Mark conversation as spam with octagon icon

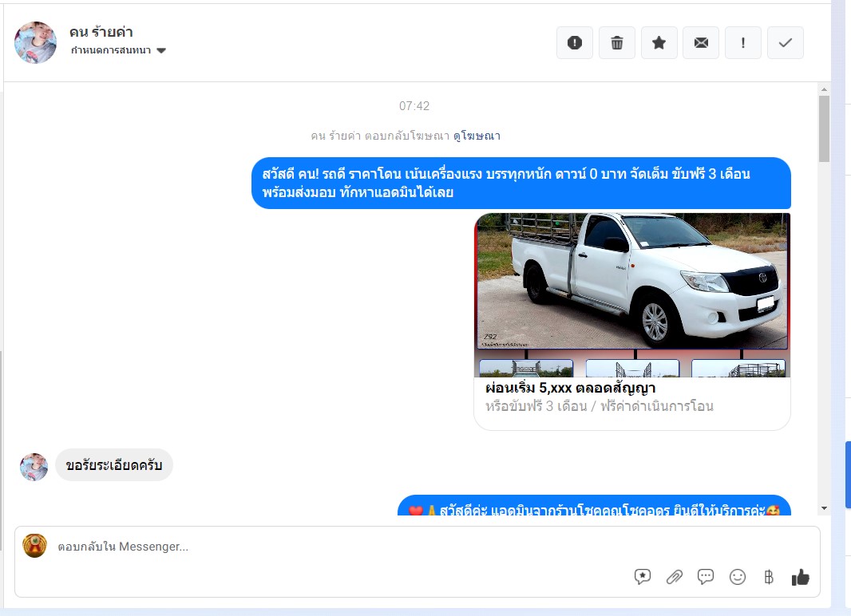575,43
